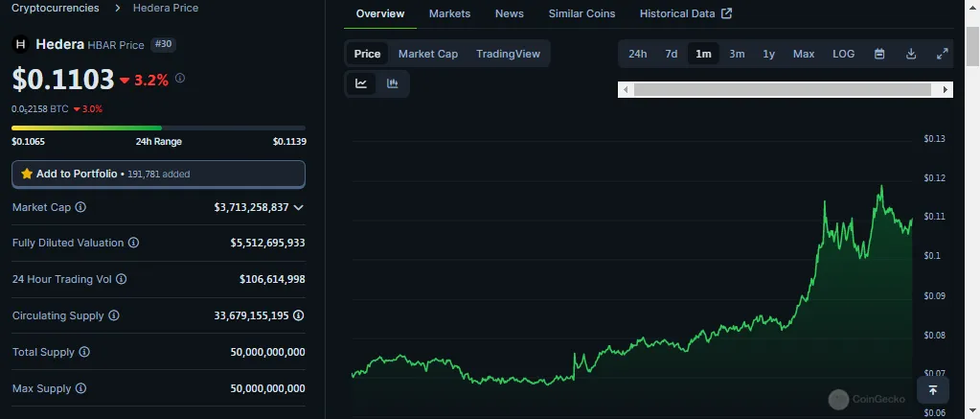Click Add to Portfolio button

click(x=159, y=174)
